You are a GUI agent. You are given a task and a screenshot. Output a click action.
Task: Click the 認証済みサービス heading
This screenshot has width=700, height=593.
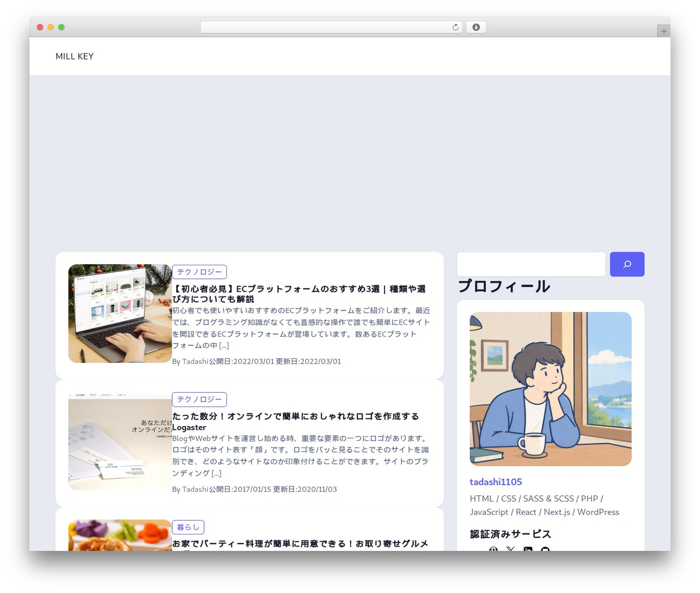pos(510,534)
